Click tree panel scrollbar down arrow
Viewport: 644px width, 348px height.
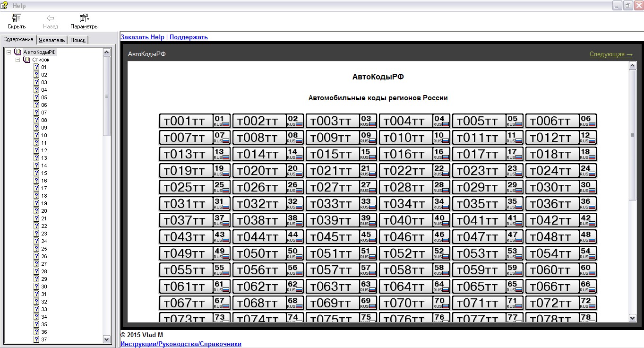[x=106, y=339]
